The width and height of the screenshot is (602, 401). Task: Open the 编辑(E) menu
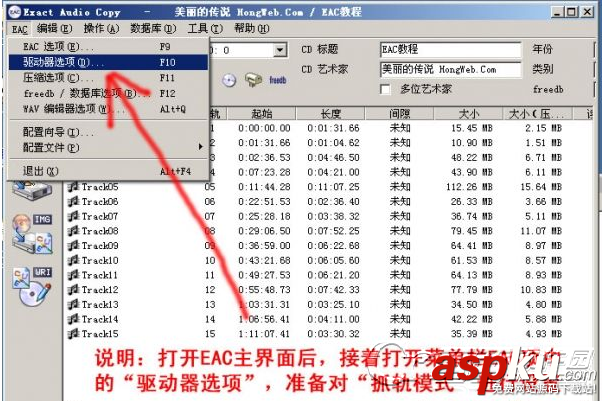tap(54, 28)
